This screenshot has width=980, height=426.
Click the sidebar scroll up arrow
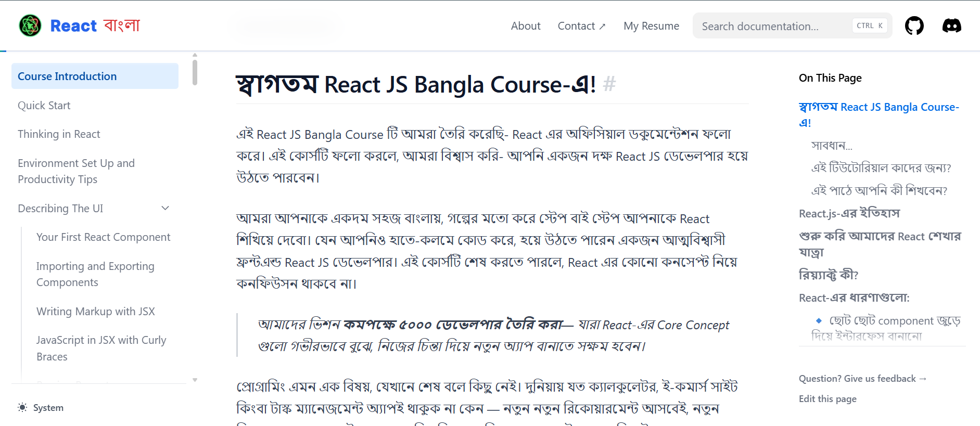coord(195,55)
